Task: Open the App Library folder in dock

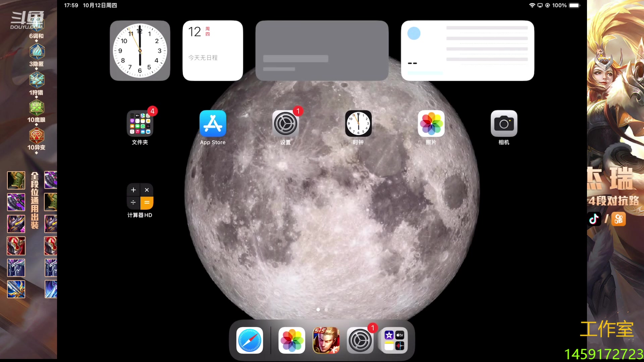Action: coord(394,340)
